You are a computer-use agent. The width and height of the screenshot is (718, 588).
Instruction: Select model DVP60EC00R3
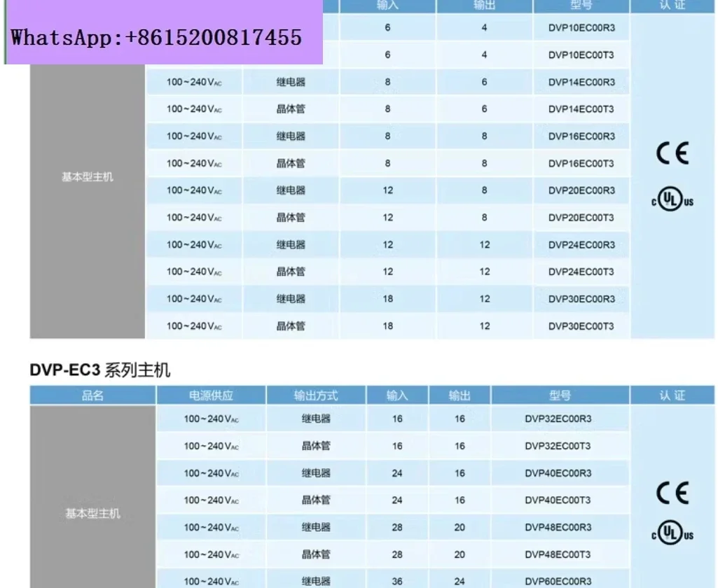pyautogui.click(x=558, y=581)
